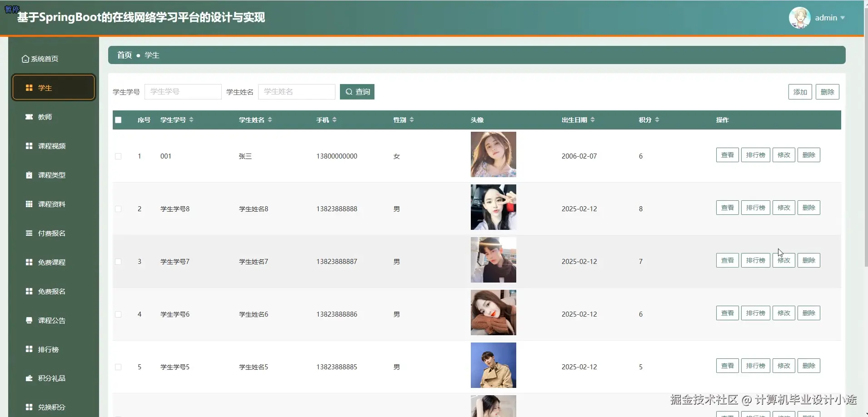Screen dimensions: 868x417
Task: Click the 课程视频 grid icon
Action: tap(29, 146)
